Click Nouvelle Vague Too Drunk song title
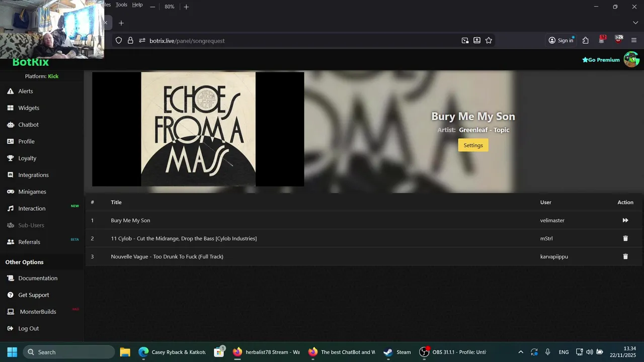 (x=167, y=256)
